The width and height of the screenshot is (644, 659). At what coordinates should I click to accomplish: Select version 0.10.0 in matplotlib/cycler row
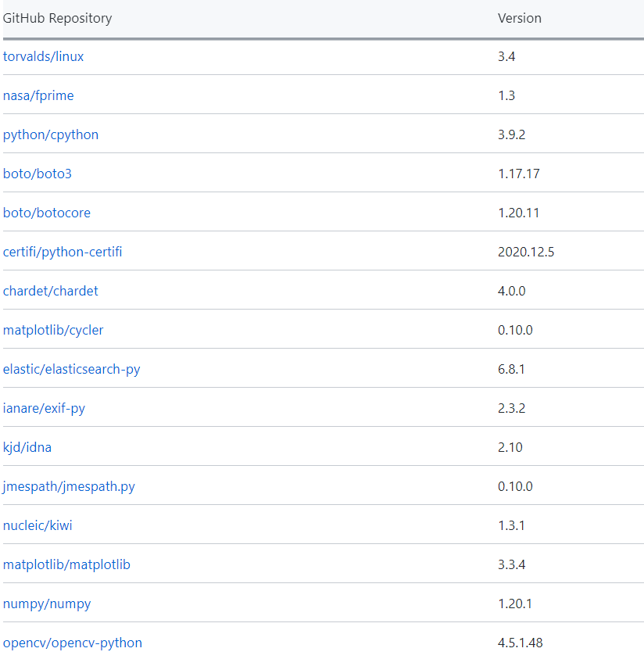pos(516,330)
